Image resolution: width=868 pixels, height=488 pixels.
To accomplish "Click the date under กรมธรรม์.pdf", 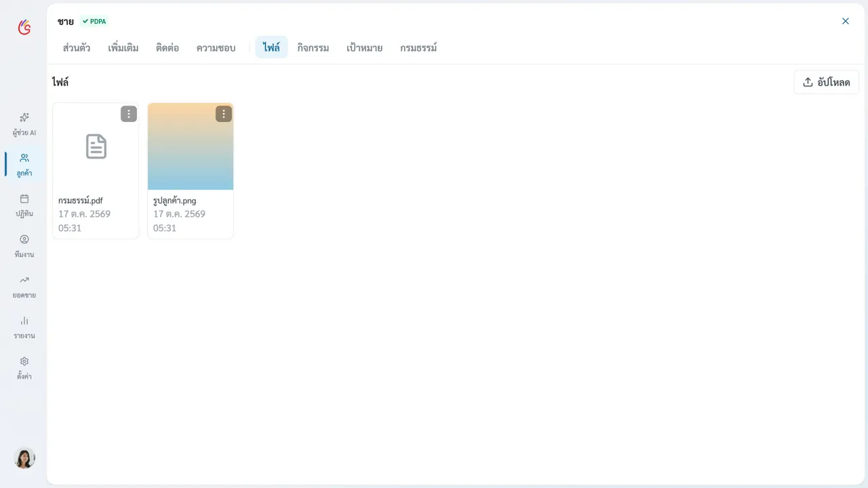I will 84,221.
